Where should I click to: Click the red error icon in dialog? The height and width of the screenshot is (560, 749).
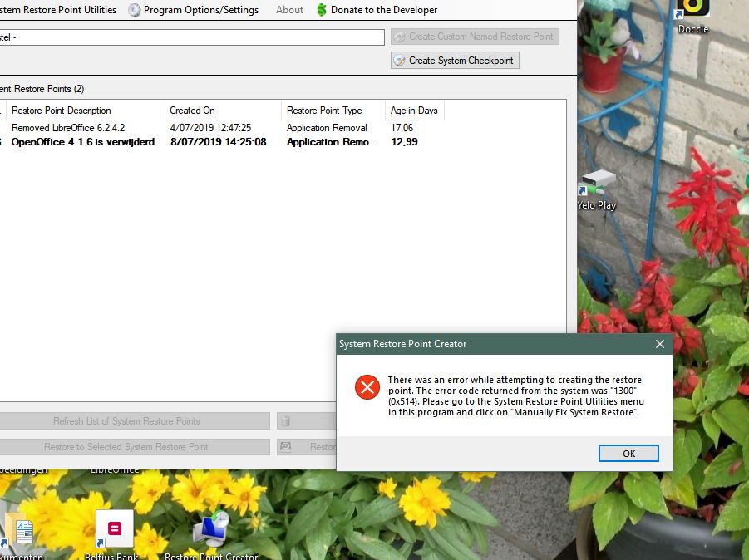(x=367, y=387)
